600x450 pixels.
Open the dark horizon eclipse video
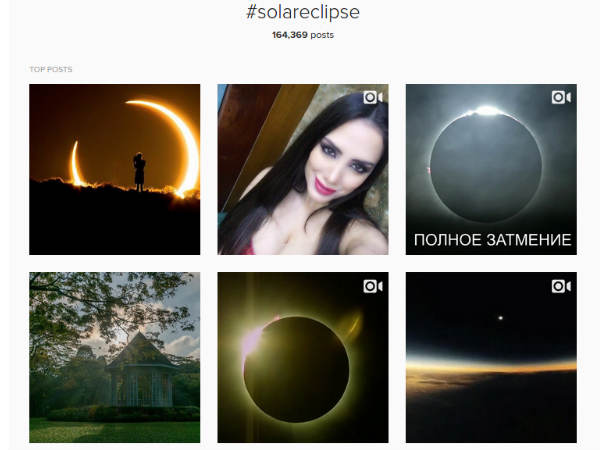[x=491, y=357]
